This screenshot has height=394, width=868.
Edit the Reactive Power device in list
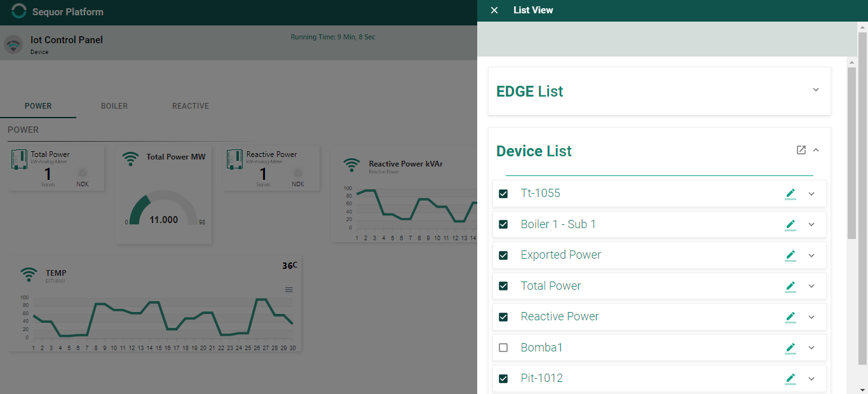click(790, 316)
